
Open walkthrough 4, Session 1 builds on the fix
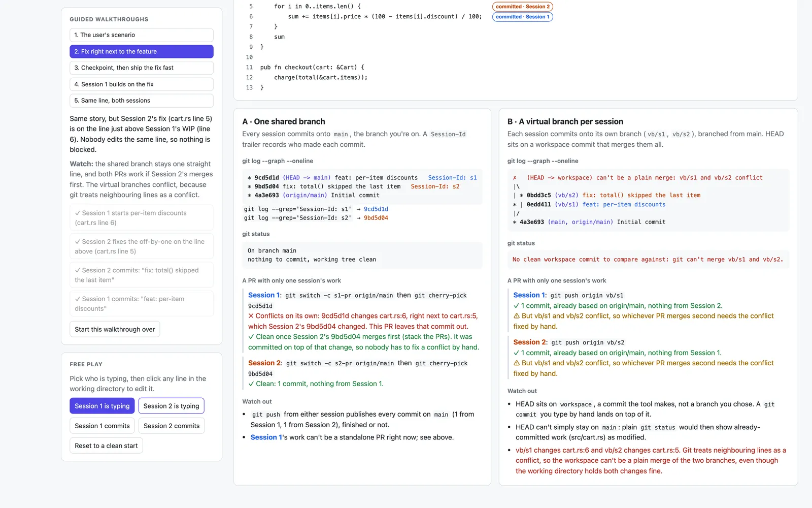click(141, 84)
